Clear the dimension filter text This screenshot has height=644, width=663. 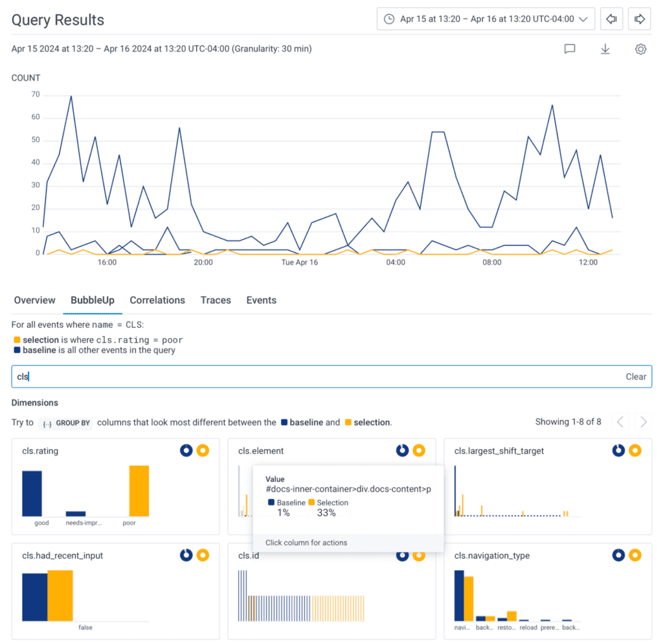click(635, 376)
